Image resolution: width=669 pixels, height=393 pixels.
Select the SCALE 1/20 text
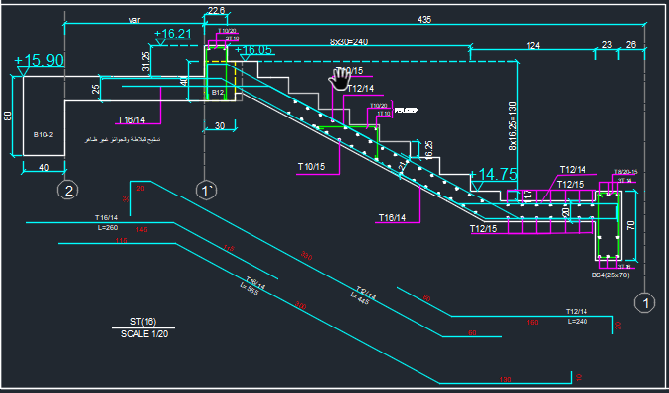click(x=144, y=334)
